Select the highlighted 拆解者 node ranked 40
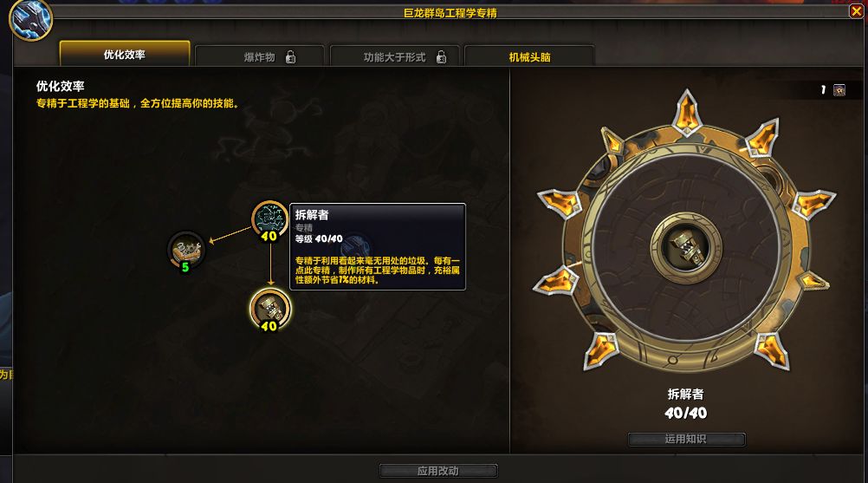The width and height of the screenshot is (868, 483). [x=270, y=309]
